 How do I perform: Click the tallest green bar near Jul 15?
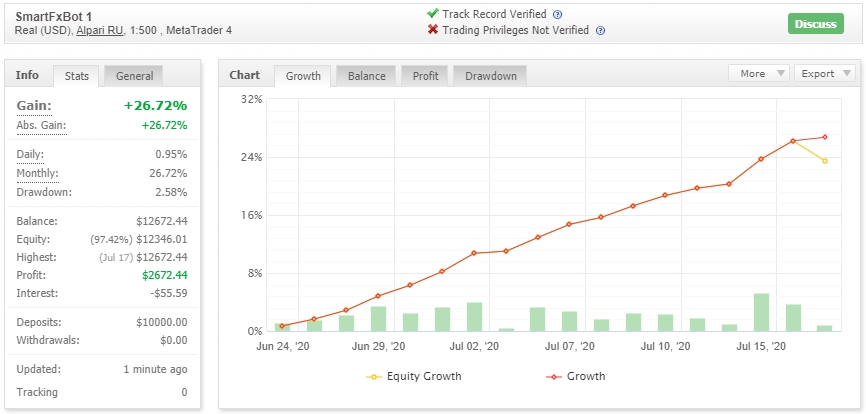click(761, 312)
